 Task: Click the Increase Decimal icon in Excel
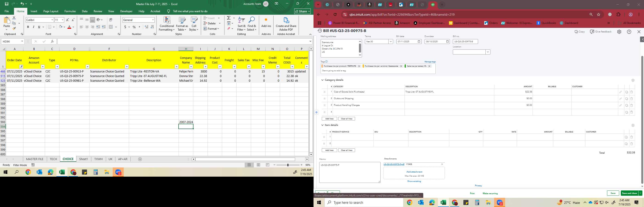(x=146, y=27)
